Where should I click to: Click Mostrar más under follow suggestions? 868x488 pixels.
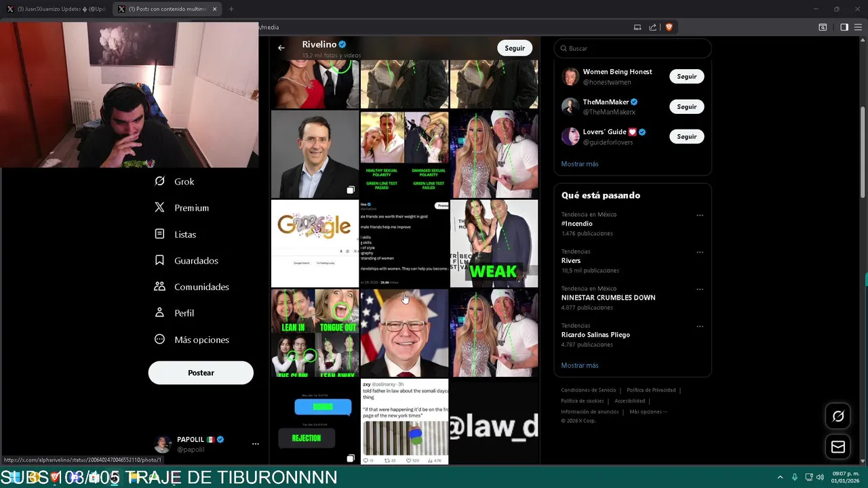[x=580, y=164]
